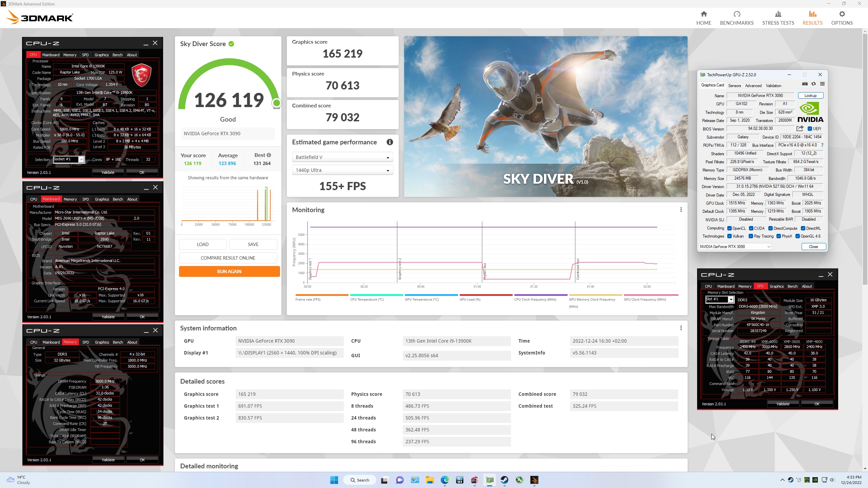This screenshot has height=488, width=868.
Task: Open the Bench tab in top CPU-Z window
Action: click(117, 55)
